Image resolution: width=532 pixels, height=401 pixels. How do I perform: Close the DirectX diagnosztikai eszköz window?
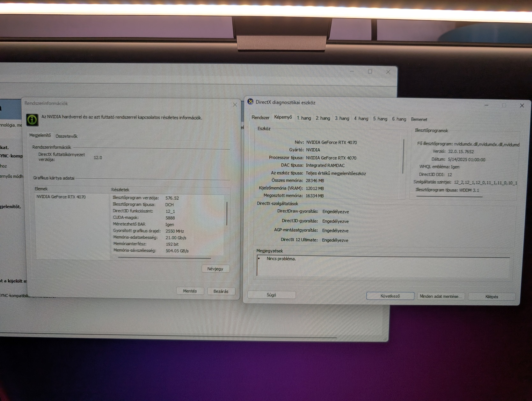click(522, 106)
